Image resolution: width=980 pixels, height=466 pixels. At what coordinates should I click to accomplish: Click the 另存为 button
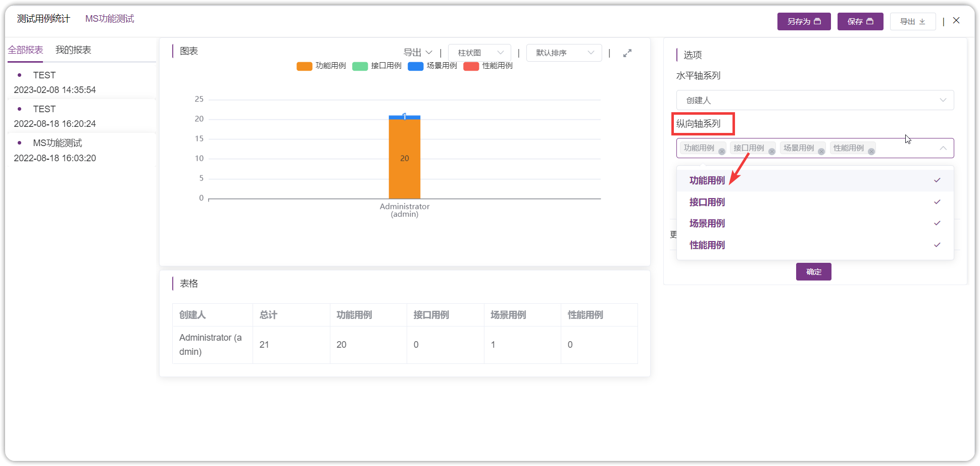pos(804,21)
